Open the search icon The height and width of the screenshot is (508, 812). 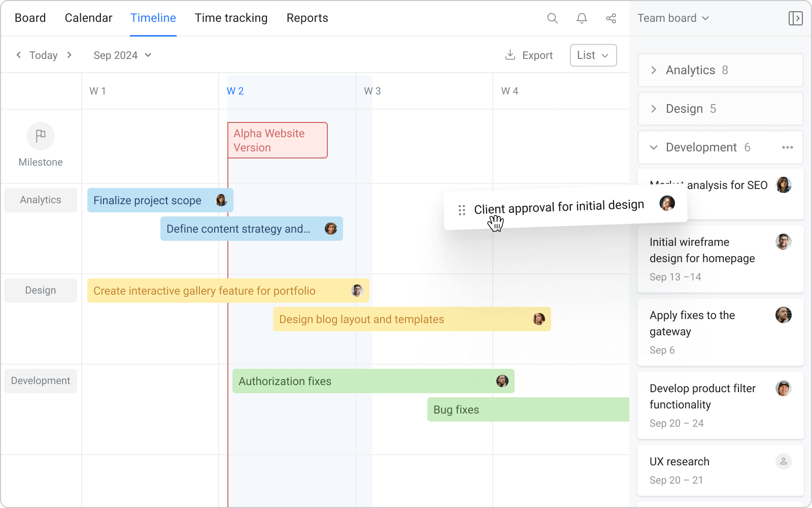point(552,18)
